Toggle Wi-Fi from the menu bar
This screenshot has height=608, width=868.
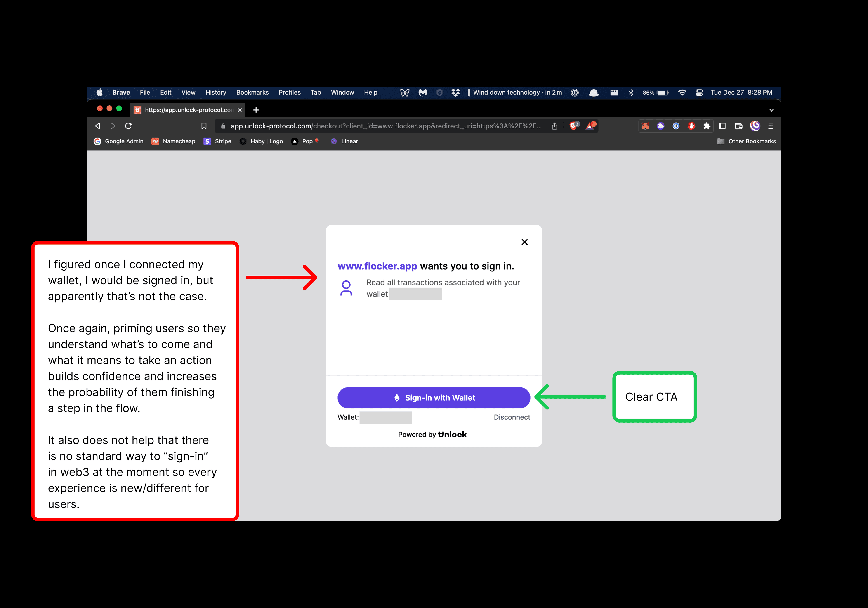coord(682,92)
